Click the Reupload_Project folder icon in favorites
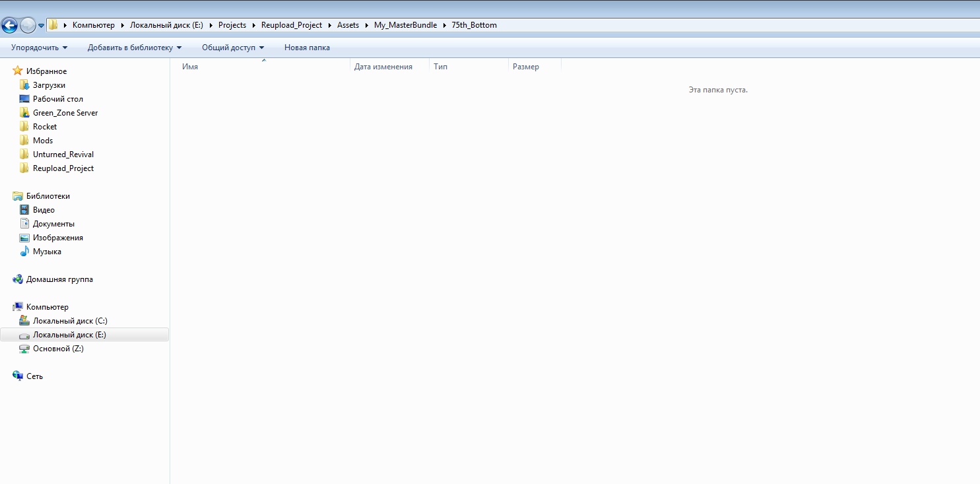This screenshot has height=484, width=980. pyautogui.click(x=24, y=168)
